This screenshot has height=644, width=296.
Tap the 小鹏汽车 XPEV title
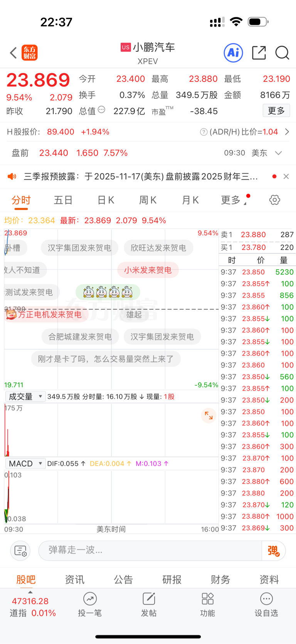pyautogui.click(x=148, y=53)
